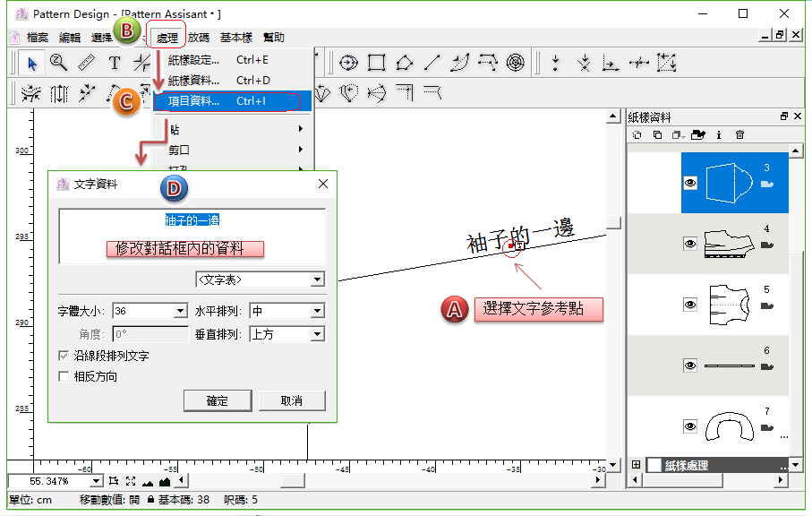This screenshot has width=812, height=516.
Task: Pick the ruler measure tool
Action: click(86, 63)
